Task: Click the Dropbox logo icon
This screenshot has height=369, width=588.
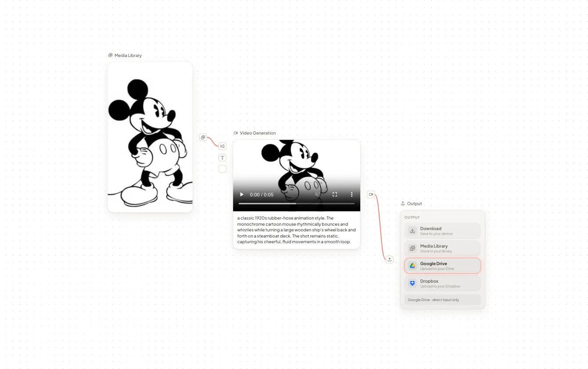Action: click(412, 283)
